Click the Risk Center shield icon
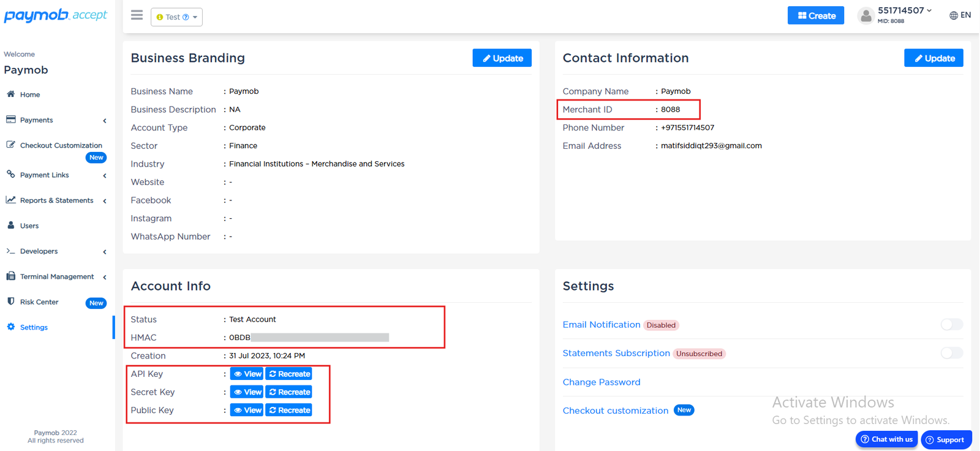 (10, 301)
